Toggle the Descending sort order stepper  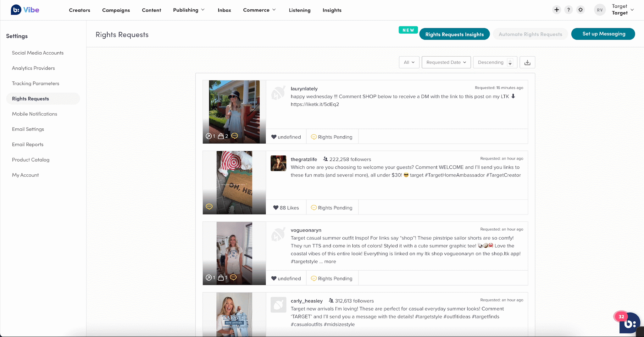(510, 62)
